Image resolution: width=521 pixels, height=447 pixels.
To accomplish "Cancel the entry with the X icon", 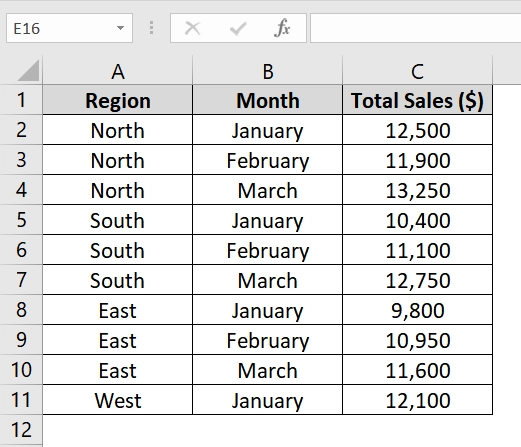I will point(193,28).
